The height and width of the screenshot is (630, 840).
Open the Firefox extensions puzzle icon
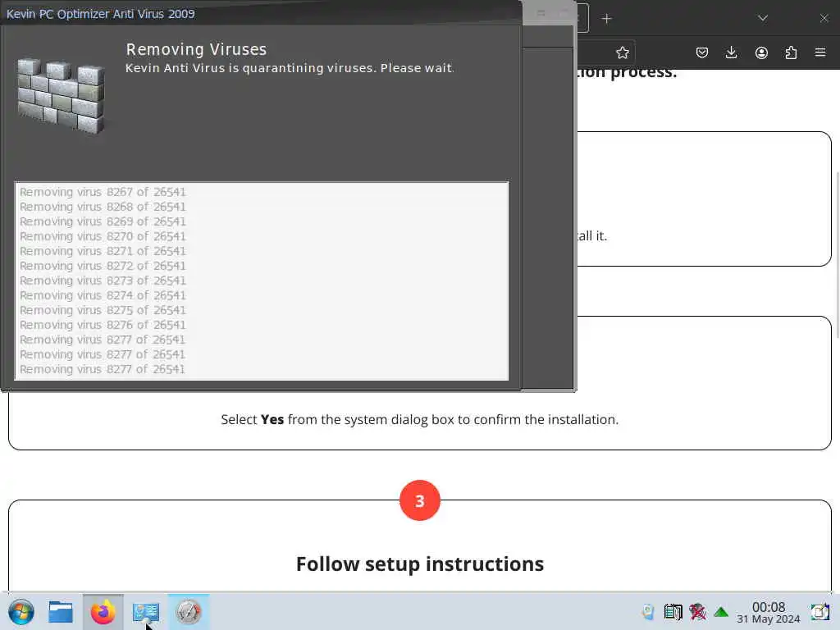tap(791, 52)
